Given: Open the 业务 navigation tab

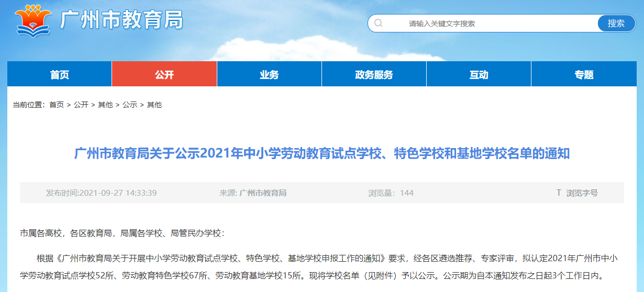Looking at the screenshot, I should coord(269,74).
